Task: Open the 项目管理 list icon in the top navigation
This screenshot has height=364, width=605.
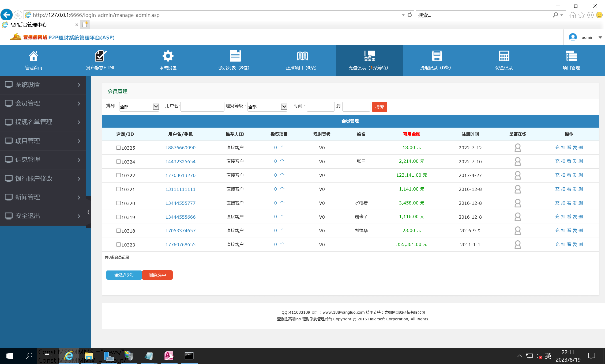Action: tap(571, 56)
